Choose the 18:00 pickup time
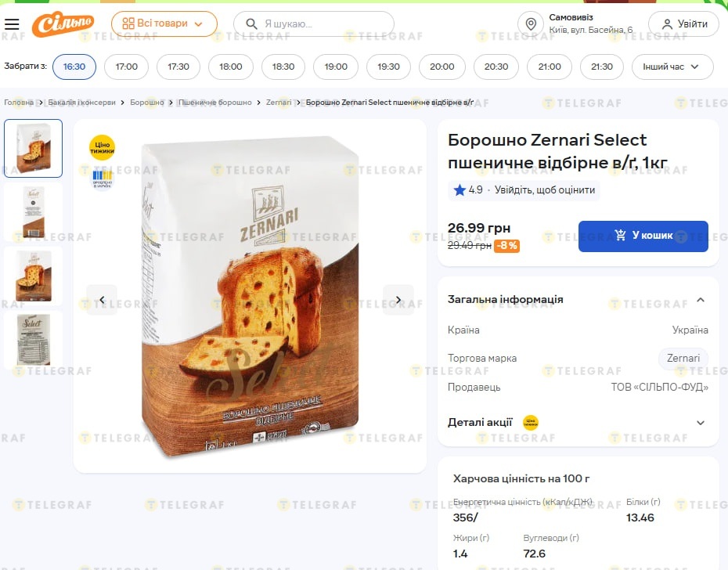 pos(231,67)
